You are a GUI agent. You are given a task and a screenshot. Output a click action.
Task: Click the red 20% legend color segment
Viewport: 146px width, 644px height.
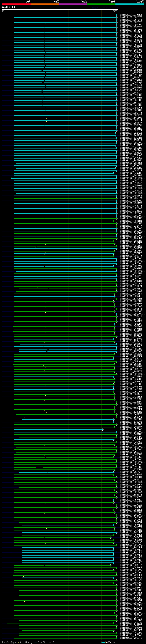coord(16,4)
